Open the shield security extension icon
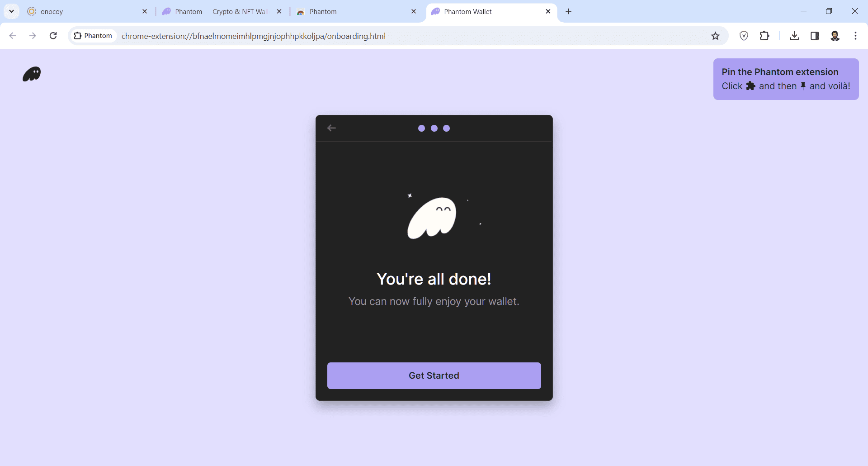The width and height of the screenshot is (868, 466). click(744, 36)
